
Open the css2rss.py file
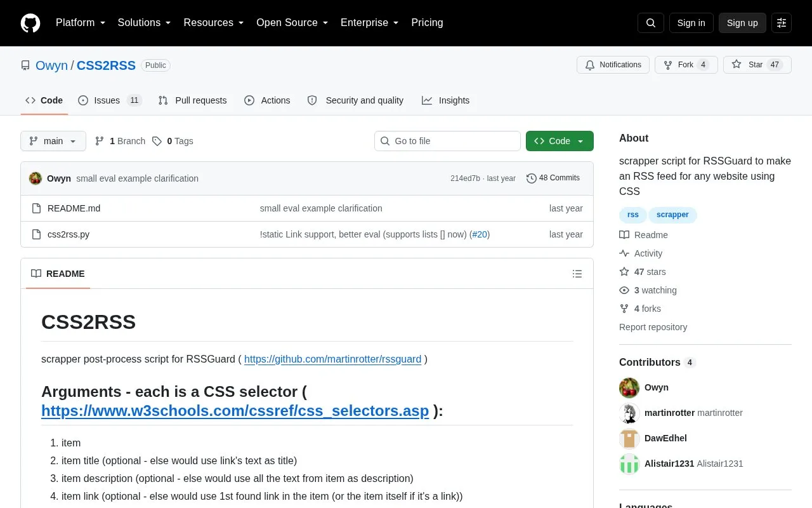pyautogui.click(x=69, y=234)
